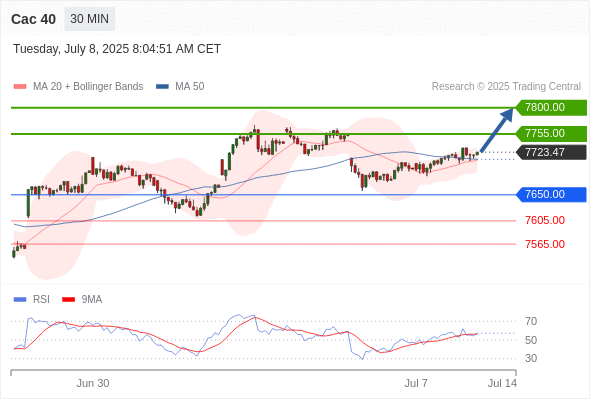This screenshot has width=590, height=400.
Task: Click the 7800.00 green target label
Action: coord(551,108)
